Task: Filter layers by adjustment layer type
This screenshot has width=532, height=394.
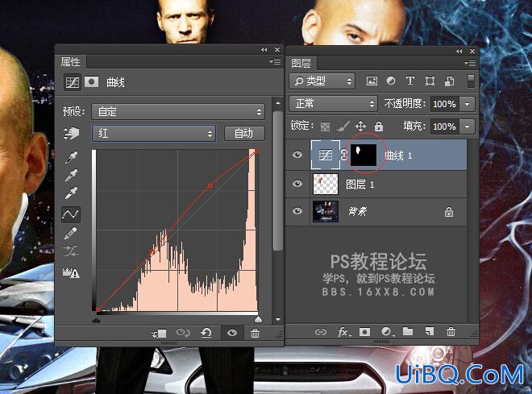Action: [391, 81]
